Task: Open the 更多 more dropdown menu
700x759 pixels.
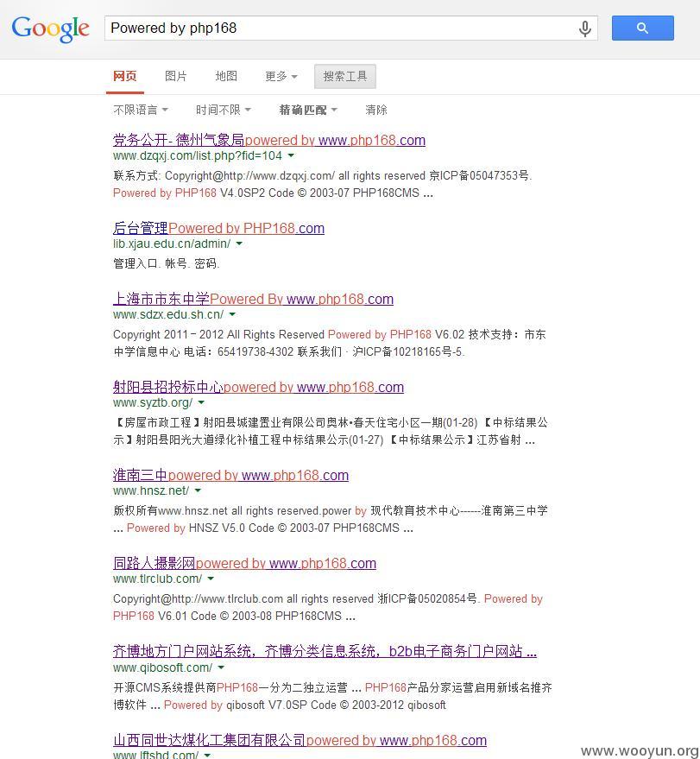Action: tap(281, 76)
